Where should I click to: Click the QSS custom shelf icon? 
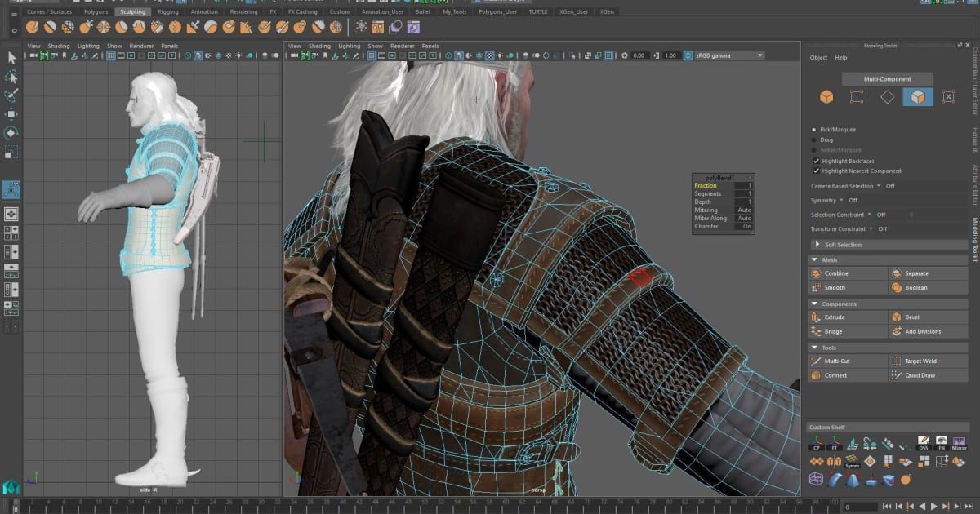tap(923, 443)
